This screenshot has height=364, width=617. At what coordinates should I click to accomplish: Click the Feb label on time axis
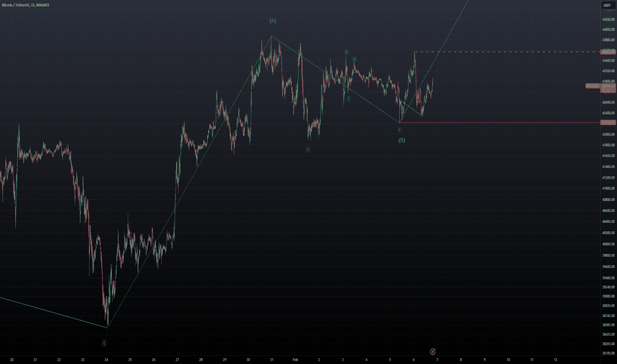[295, 359]
